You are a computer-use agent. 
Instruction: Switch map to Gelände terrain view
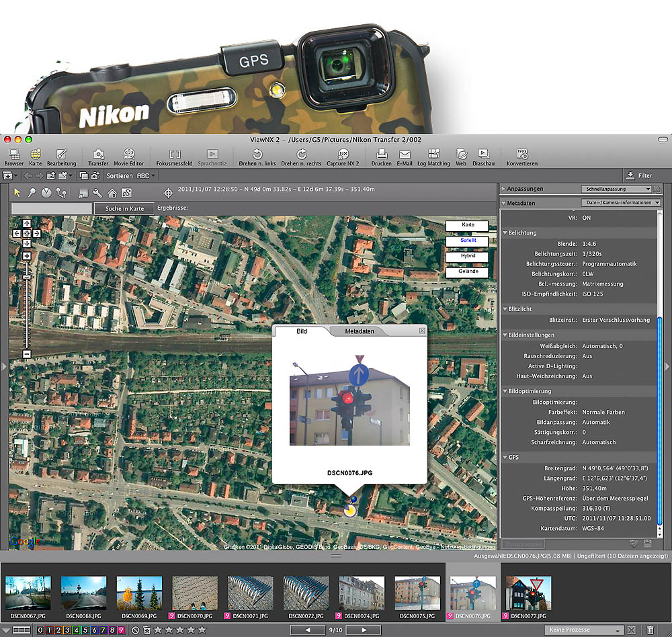pos(468,271)
